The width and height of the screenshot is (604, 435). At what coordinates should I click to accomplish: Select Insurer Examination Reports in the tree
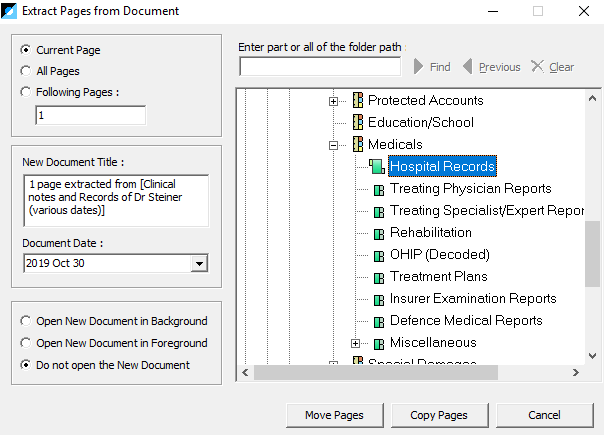click(x=473, y=299)
